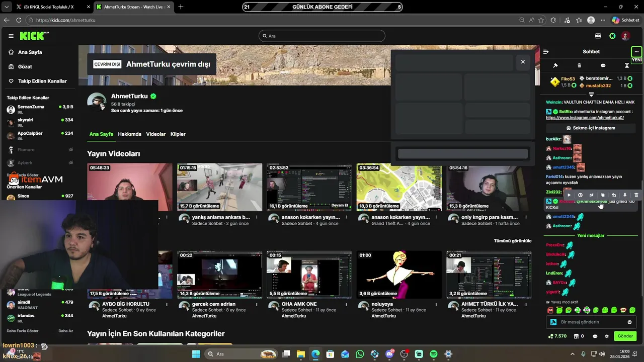Open options for only kngIrp para video
Image resolution: width=644 pixels, height=362 pixels.
pos(526,217)
